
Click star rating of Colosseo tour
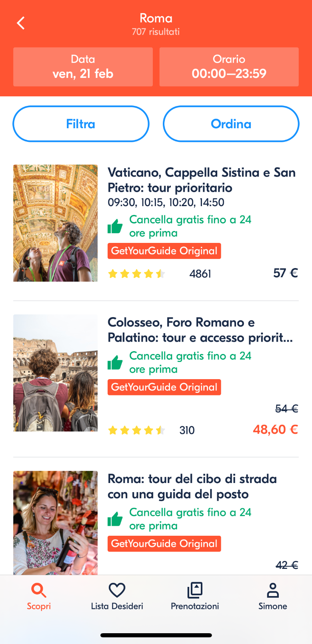(x=136, y=430)
